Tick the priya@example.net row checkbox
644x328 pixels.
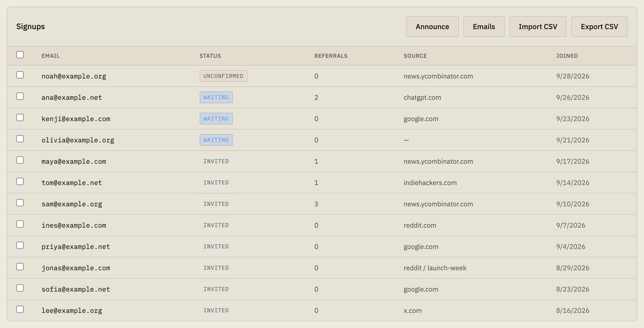tap(20, 245)
